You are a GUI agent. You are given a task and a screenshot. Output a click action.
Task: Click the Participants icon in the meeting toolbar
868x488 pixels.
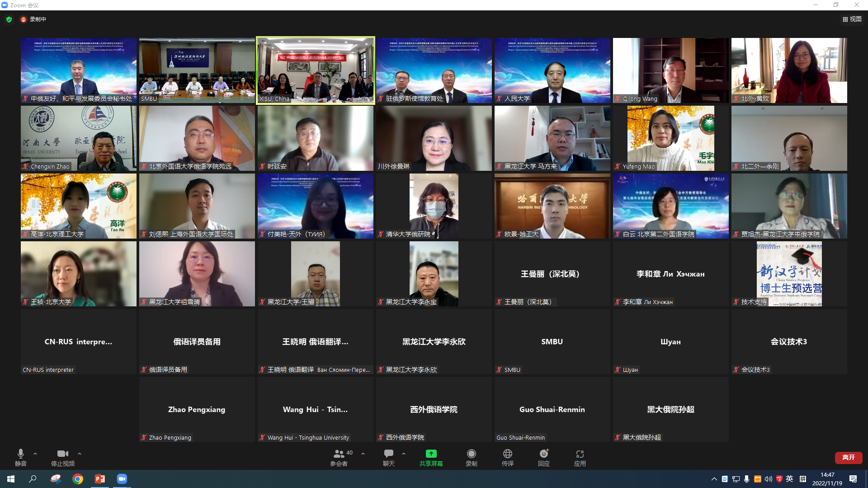pos(339,454)
